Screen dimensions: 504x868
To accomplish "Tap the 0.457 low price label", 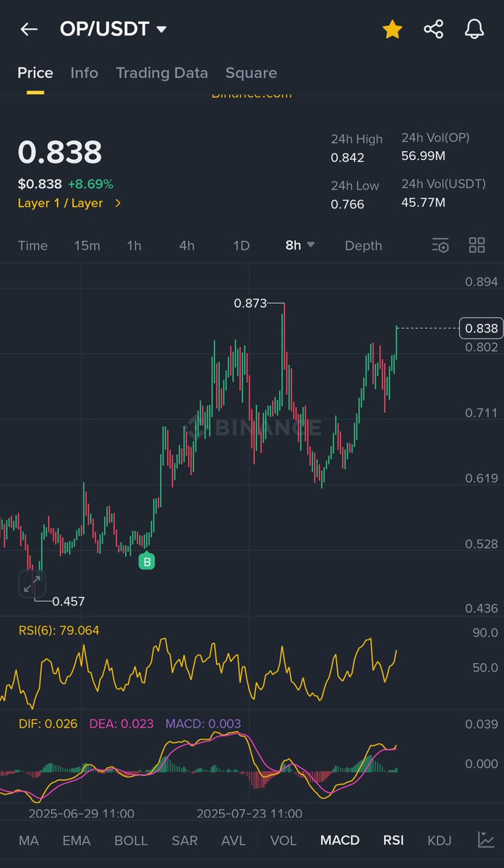I will (x=69, y=601).
